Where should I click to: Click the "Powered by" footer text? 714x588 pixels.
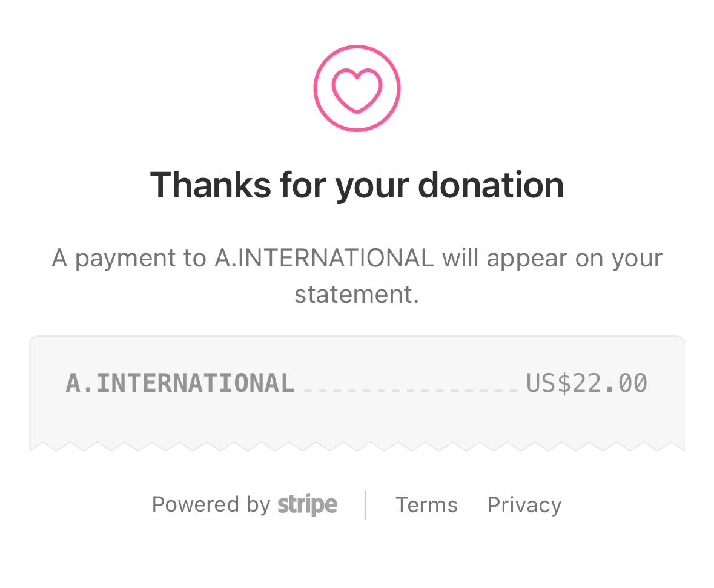[x=210, y=504]
